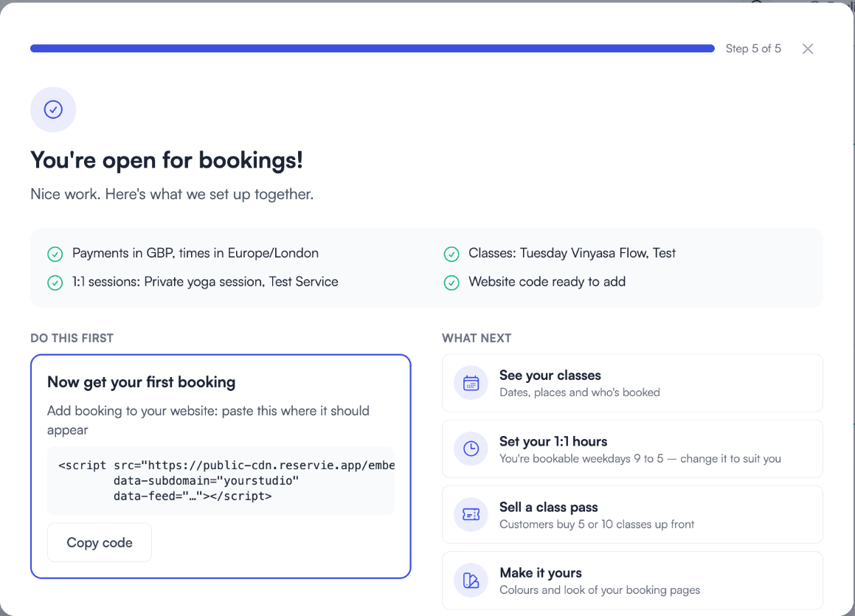855x616 pixels.
Task: Click Customers buy 5 or 10 classes subtitle
Action: click(x=597, y=525)
